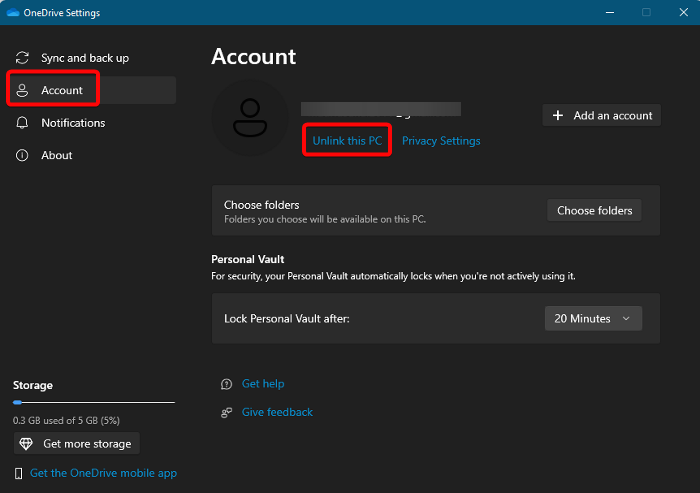Click the diamond icon on Get more storage
Screen dimensions: 700x493
tap(27, 444)
